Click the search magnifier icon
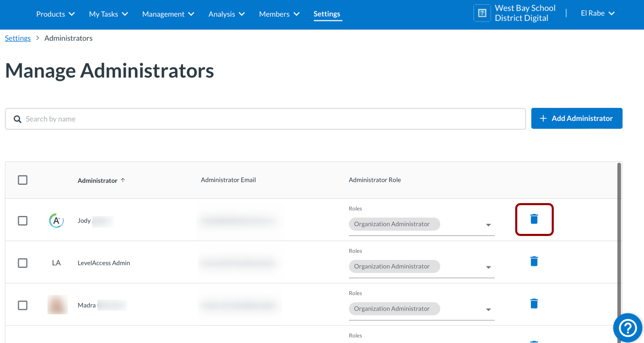The height and width of the screenshot is (343, 644). pos(17,119)
